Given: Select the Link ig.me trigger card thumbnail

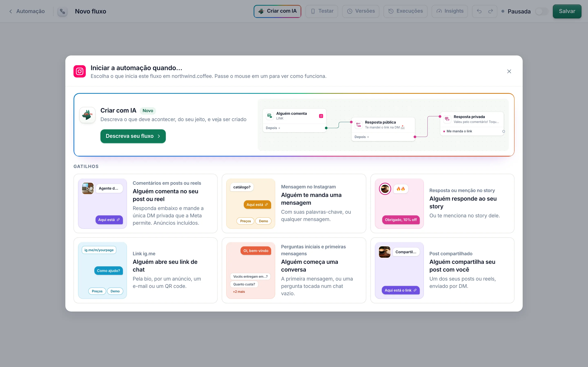Looking at the screenshot, I should (102, 270).
